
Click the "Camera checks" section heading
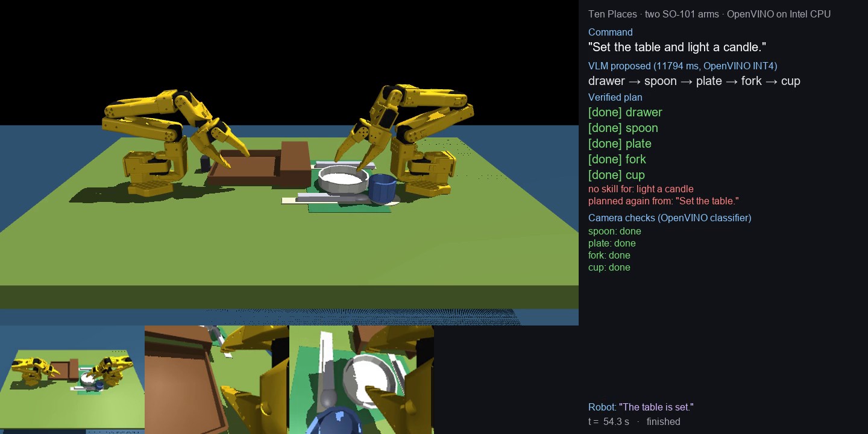point(670,218)
